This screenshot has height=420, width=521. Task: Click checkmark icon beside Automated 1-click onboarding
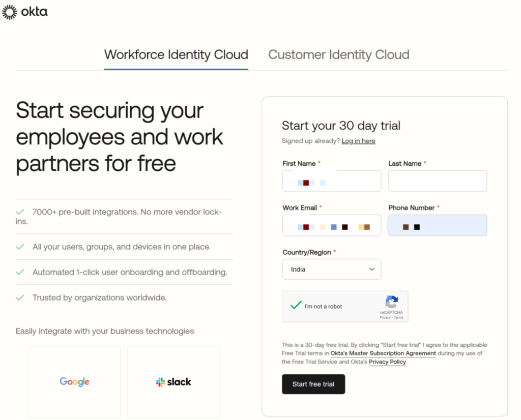pyautogui.click(x=20, y=272)
